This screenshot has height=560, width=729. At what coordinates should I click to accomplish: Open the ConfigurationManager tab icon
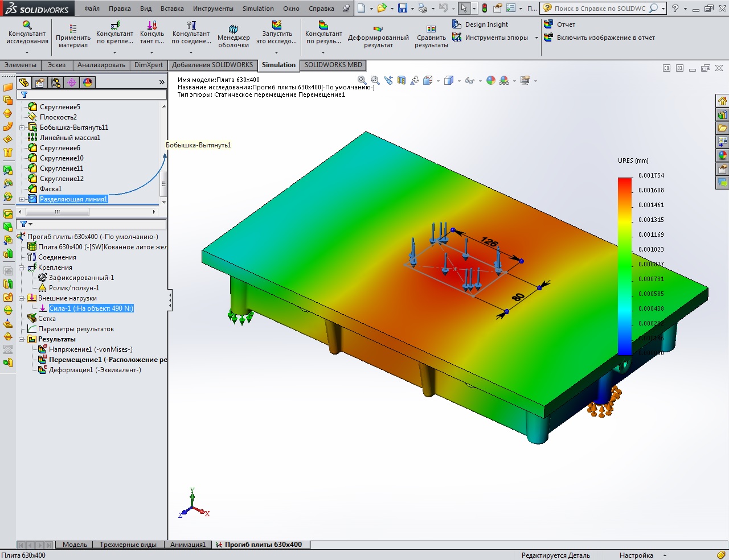[x=56, y=83]
